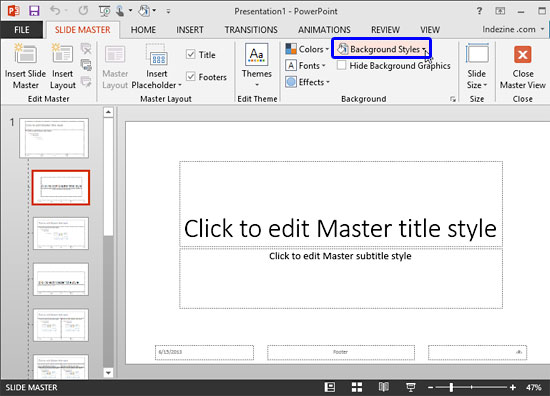Click the slide number placeholder
Screen dimensions: 550x396
tap(477, 352)
